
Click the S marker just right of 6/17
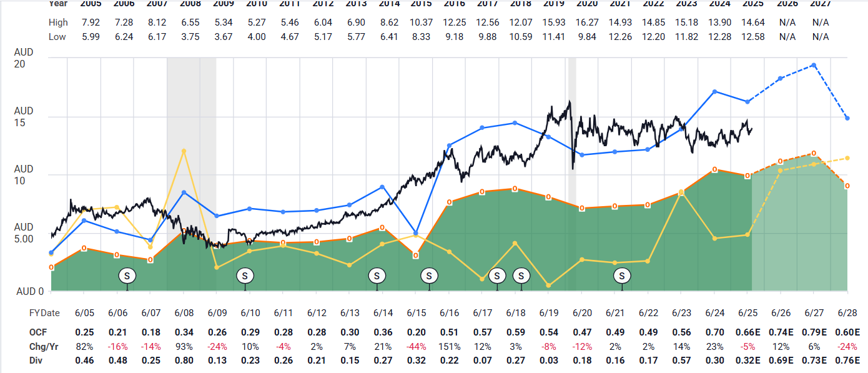(x=497, y=276)
